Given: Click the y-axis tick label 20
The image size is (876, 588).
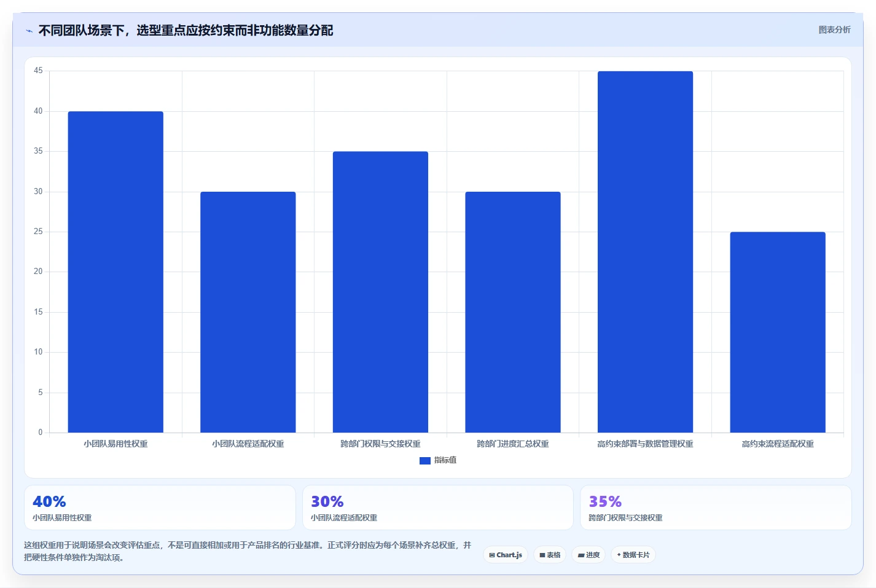Looking at the screenshot, I should click(38, 272).
